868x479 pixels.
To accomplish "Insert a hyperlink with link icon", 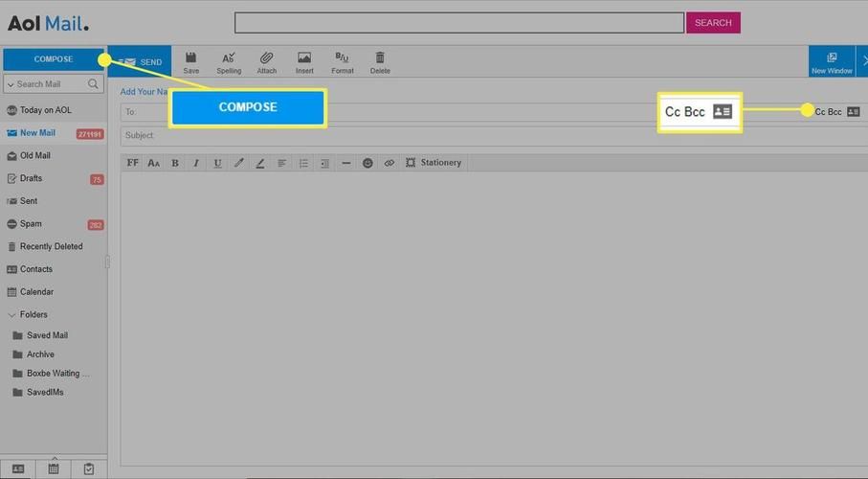I will coord(389,163).
